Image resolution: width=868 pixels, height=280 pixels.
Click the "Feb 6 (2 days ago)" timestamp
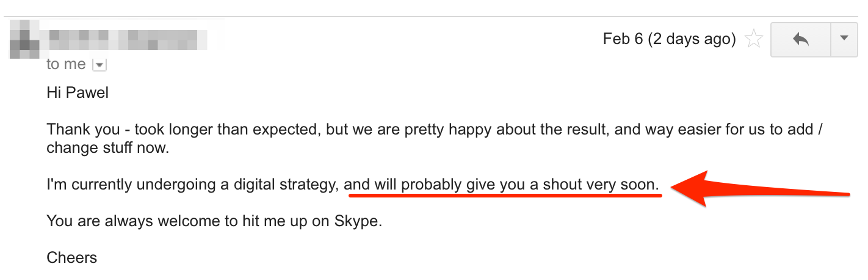(x=669, y=39)
